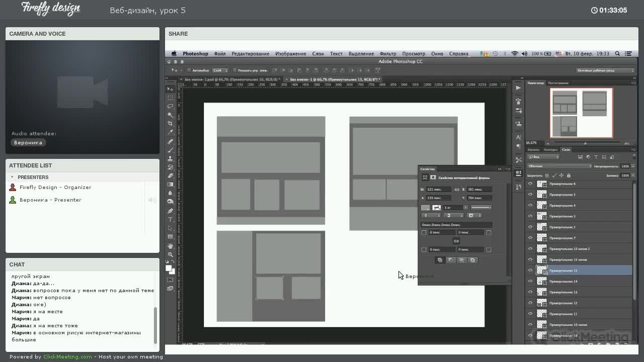Open the auto-select Слой dropdown
Image resolution: width=644 pixels, height=362 pixels.
pyautogui.click(x=220, y=70)
